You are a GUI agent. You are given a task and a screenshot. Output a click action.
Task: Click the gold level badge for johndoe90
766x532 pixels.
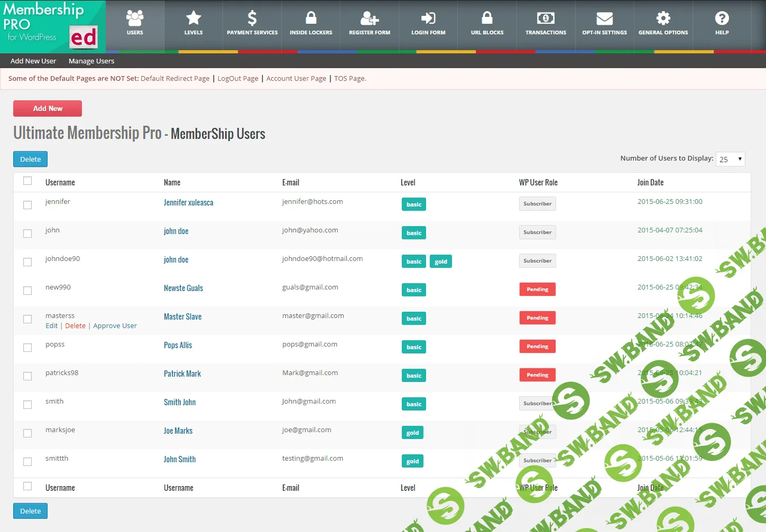pos(441,262)
